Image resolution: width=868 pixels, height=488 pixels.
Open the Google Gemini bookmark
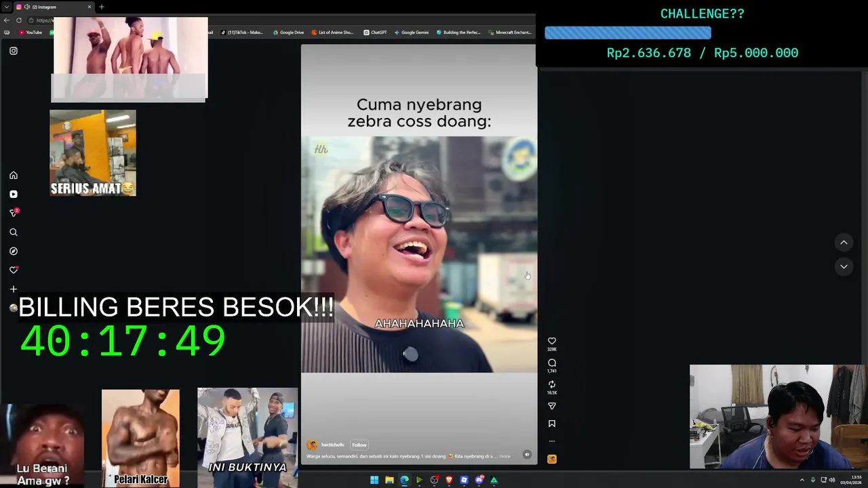(412, 33)
